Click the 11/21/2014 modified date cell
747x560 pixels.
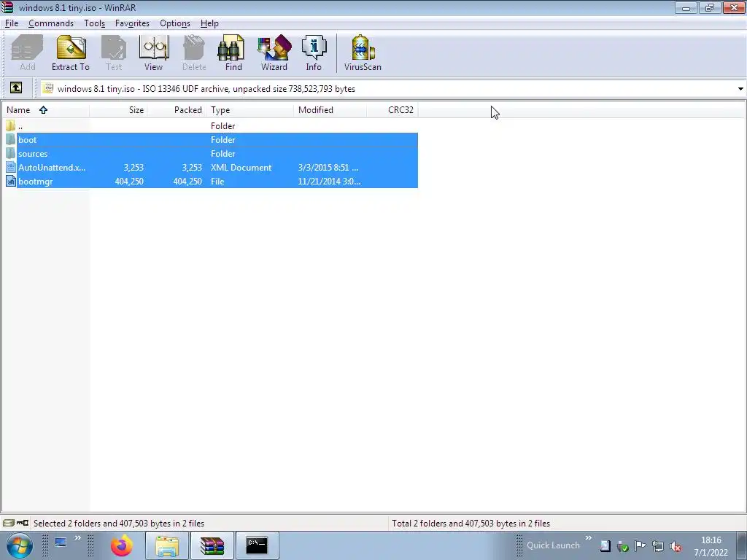(329, 181)
